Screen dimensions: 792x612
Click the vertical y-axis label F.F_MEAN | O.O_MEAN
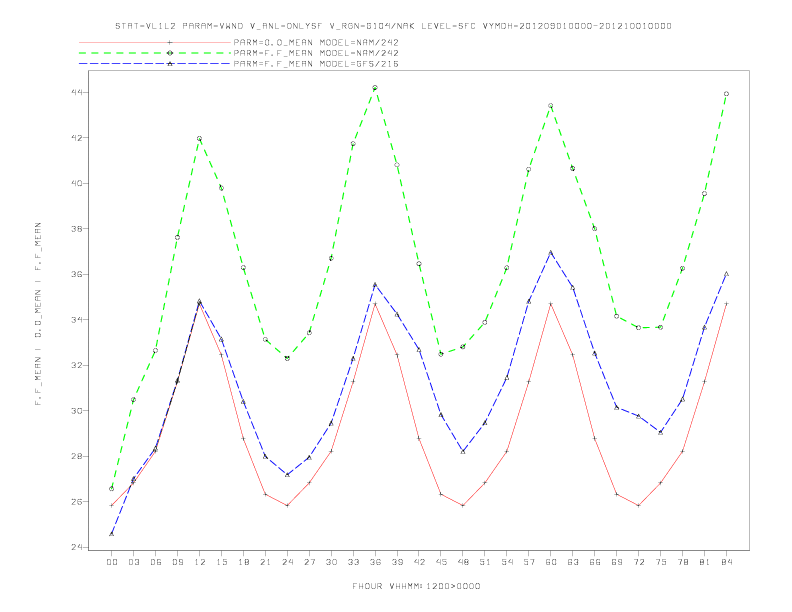pyautogui.click(x=38, y=314)
